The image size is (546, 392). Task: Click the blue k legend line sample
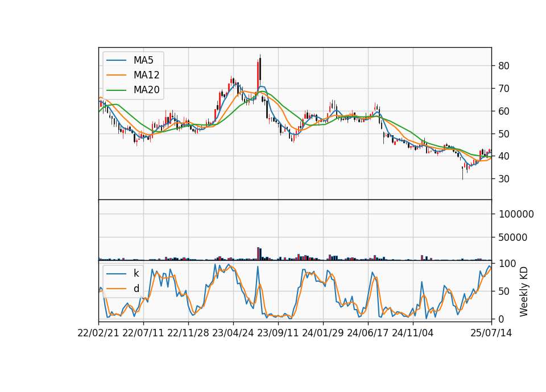[x=116, y=274]
